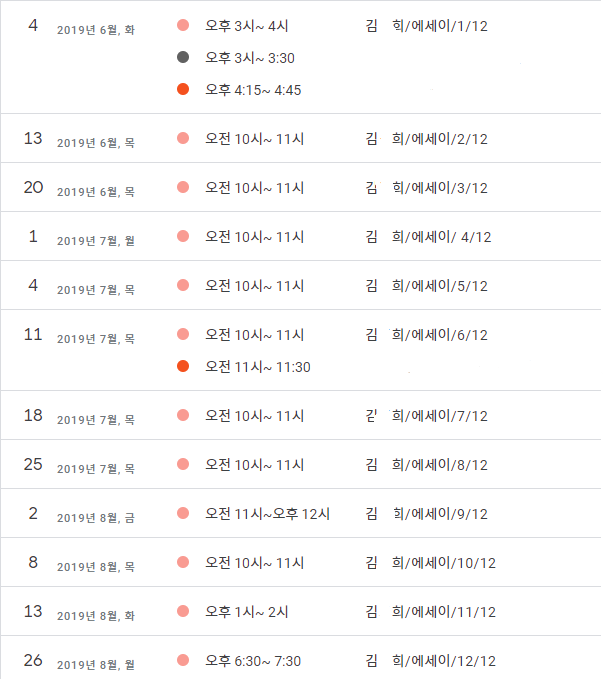
Task: Select date number 20 for June 2019
Action: [33, 187]
